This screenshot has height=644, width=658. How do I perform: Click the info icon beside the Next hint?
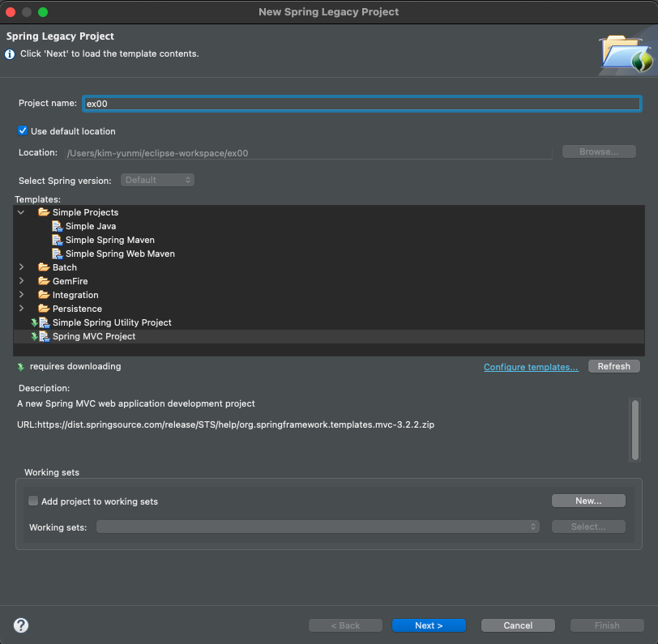(x=10, y=54)
